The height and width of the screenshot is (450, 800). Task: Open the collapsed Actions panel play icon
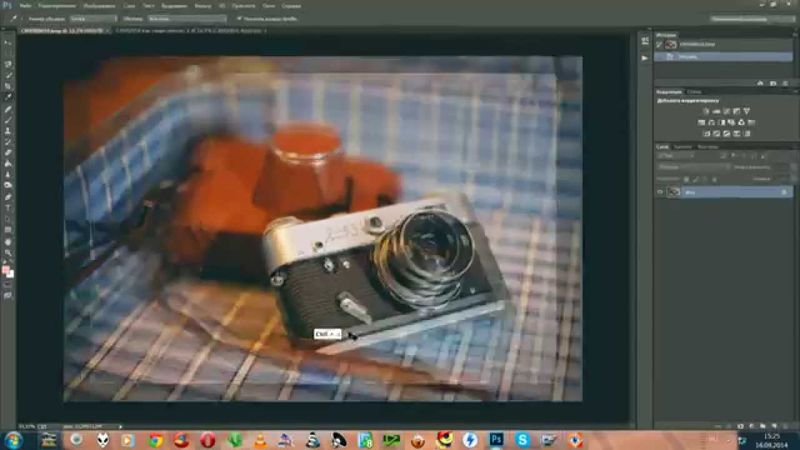click(645, 58)
